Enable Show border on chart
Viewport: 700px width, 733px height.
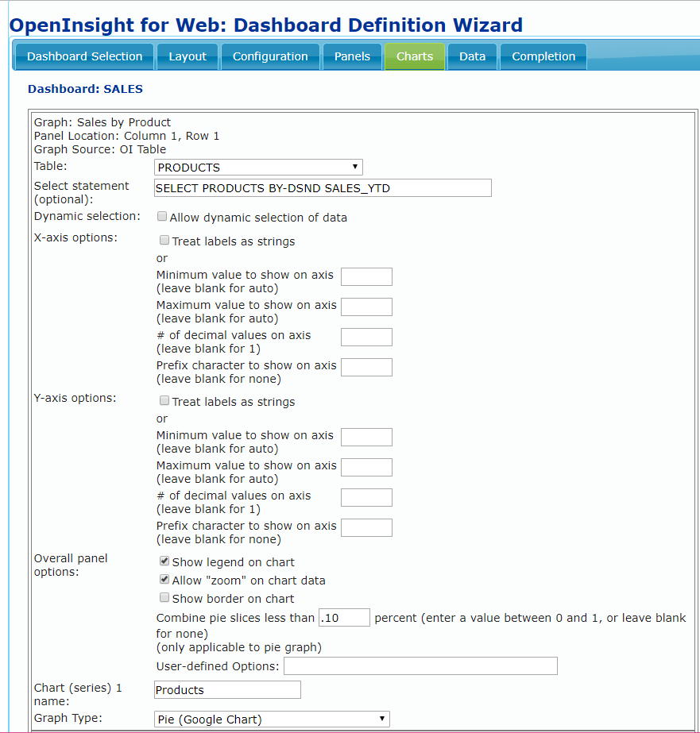164,597
